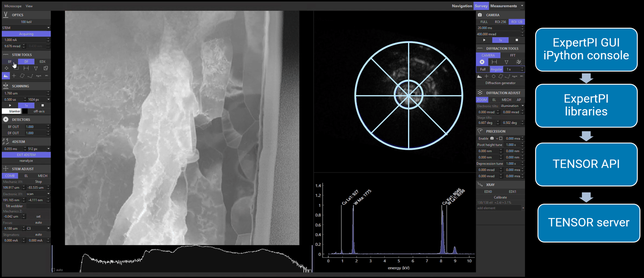Toggle the beam blanker switch
Image resolution: width=644 pixels, height=278 pixels.
click(x=24, y=111)
